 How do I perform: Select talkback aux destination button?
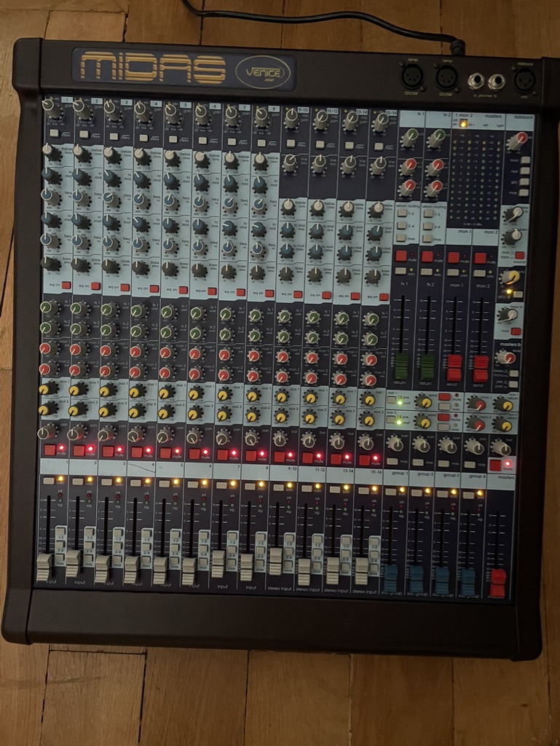point(525,171)
